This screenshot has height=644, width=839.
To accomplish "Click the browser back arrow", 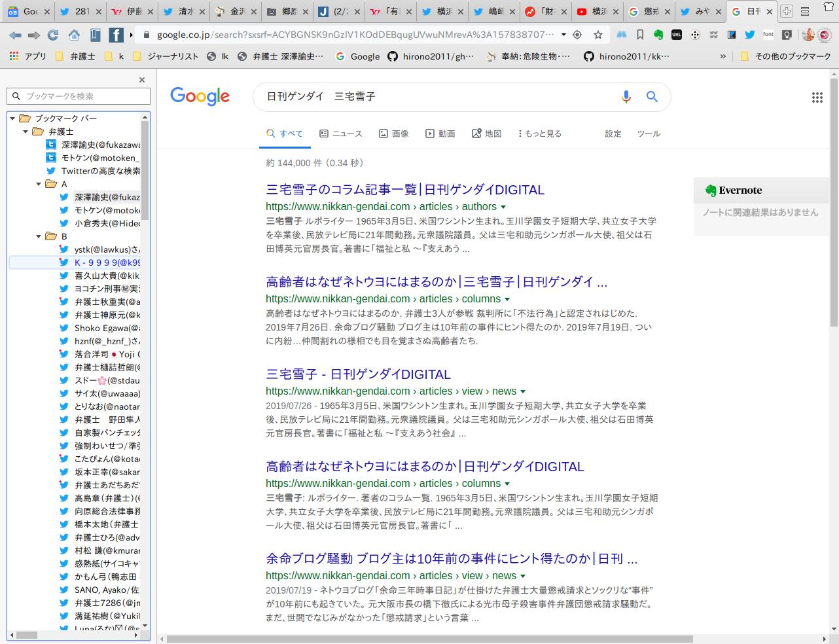I will click(15, 35).
